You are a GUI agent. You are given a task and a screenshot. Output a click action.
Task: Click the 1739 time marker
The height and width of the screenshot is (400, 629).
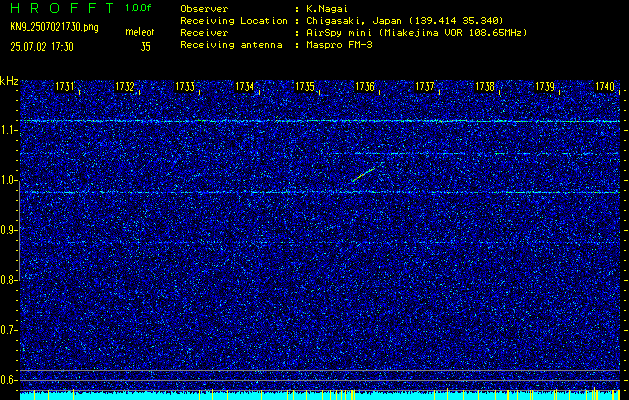point(545,86)
